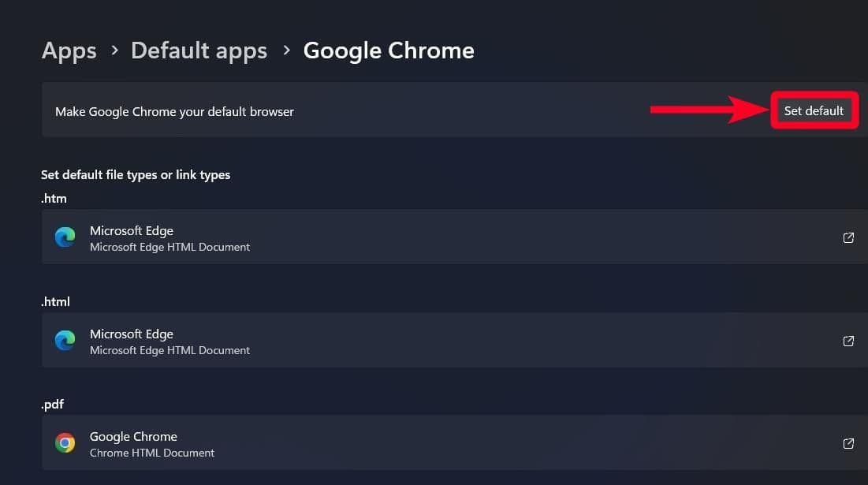Select the Microsoft Edge name in .html row
Viewport: 868px width, 485px height.
(132, 334)
